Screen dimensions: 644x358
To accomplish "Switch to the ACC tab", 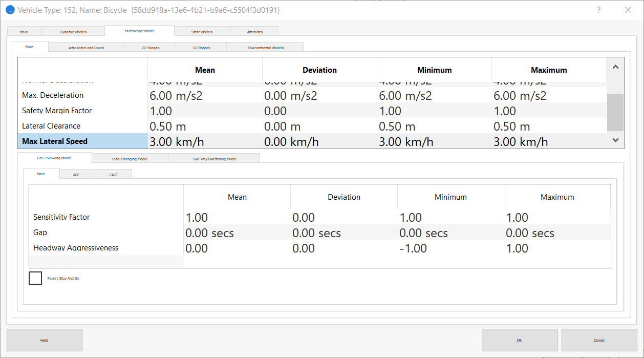I will [x=76, y=175].
